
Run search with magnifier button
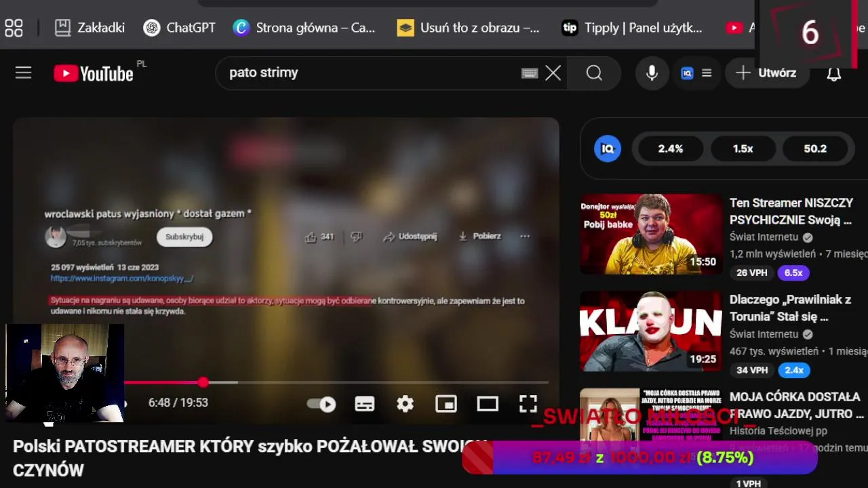[594, 73]
